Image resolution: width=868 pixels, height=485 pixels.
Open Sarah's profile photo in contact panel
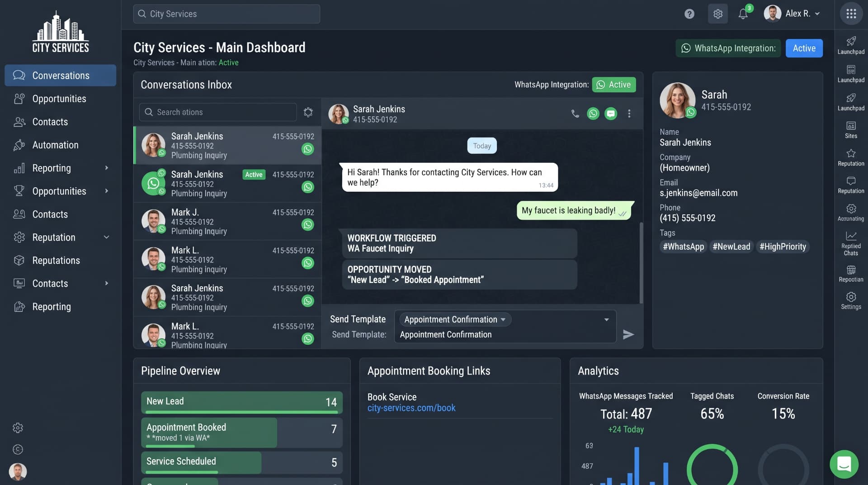(x=677, y=100)
